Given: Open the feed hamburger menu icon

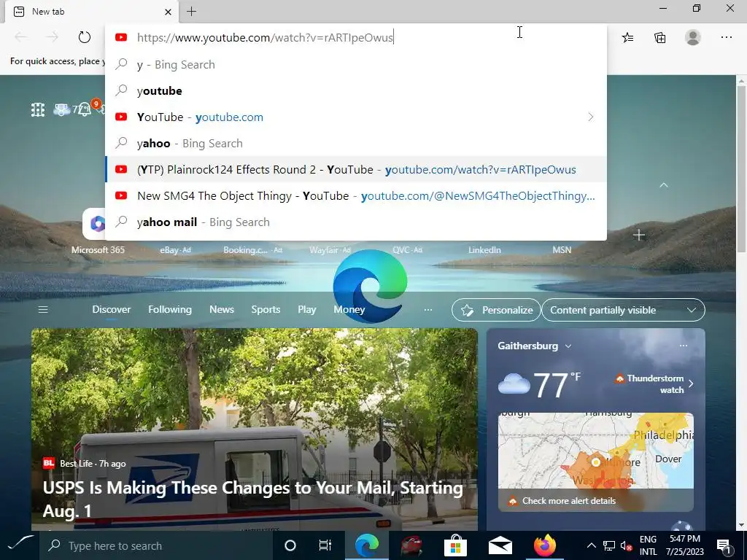Looking at the screenshot, I should point(43,310).
